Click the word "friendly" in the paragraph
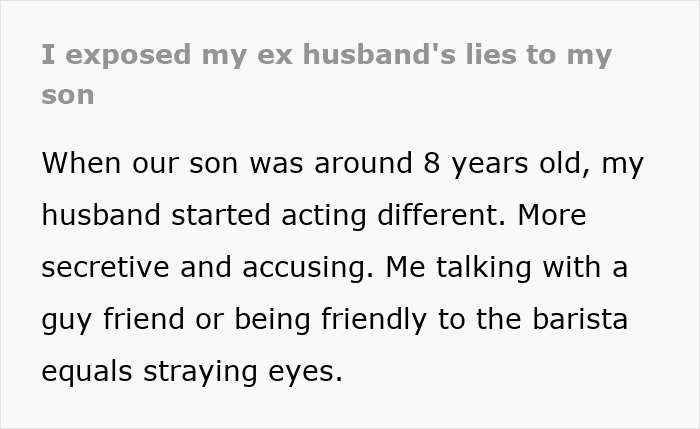This screenshot has height=429, width=700. (x=374, y=321)
